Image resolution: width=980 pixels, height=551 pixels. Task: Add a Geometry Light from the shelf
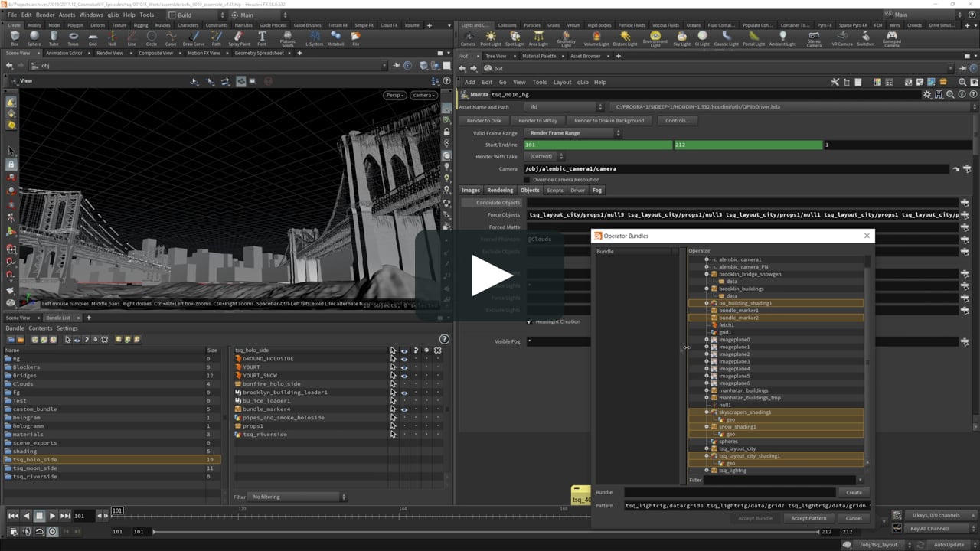click(566, 39)
